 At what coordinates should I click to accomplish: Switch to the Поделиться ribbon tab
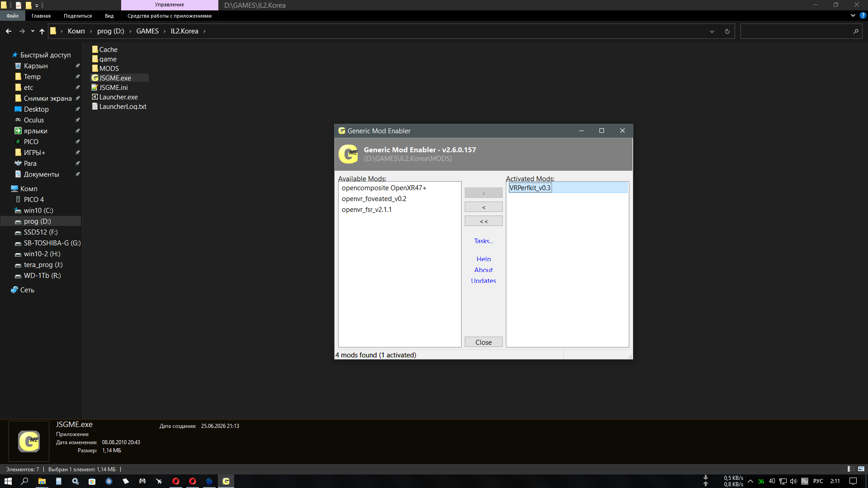tap(78, 16)
